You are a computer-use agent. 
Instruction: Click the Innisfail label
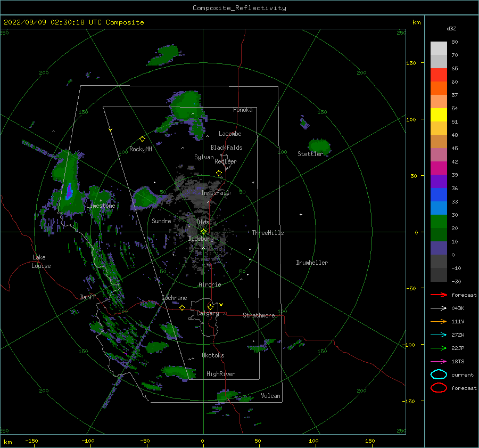(x=215, y=193)
